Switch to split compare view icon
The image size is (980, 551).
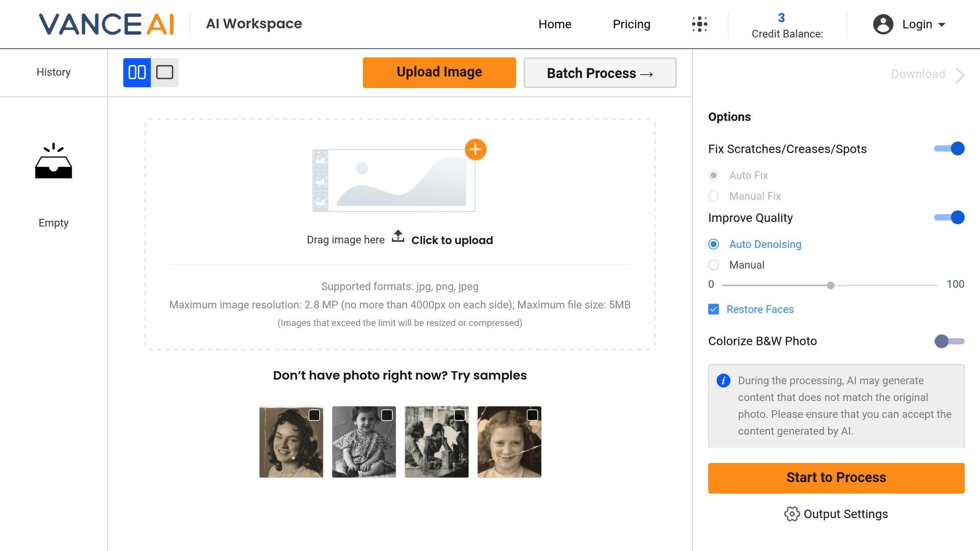click(x=137, y=73)
